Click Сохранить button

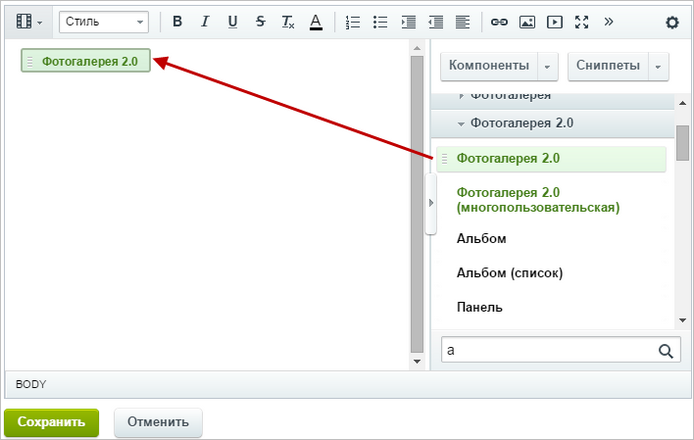tap(51, 422)
